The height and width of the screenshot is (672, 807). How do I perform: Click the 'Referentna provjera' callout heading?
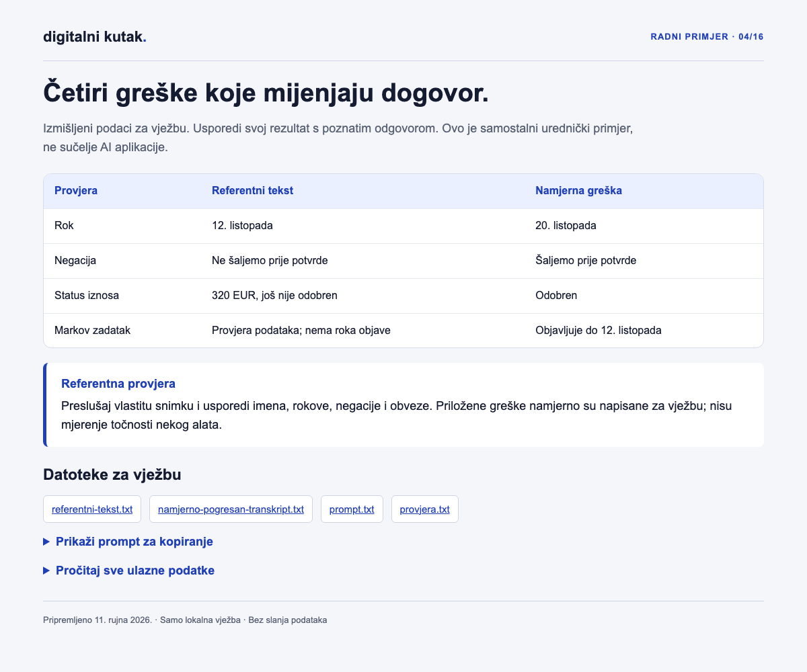[x=118, y=384]
